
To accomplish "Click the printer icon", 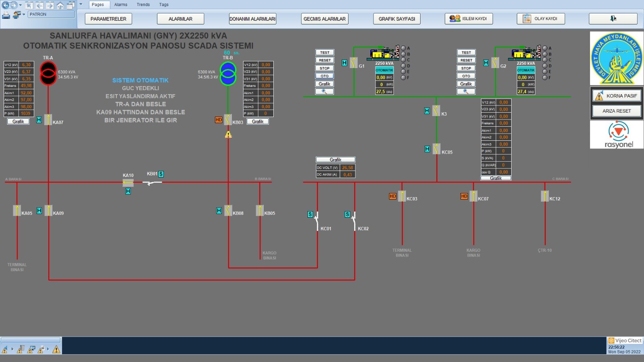I will (x=6, y=15).
